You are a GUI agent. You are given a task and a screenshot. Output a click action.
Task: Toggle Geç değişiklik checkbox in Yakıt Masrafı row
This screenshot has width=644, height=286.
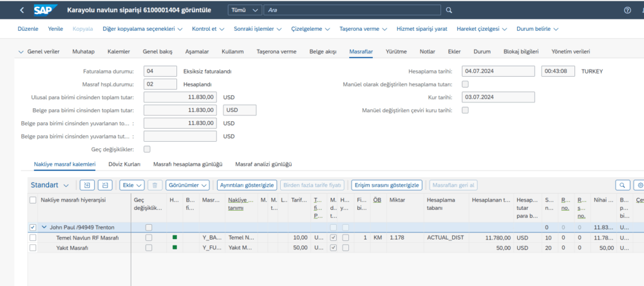click(149, 248)
